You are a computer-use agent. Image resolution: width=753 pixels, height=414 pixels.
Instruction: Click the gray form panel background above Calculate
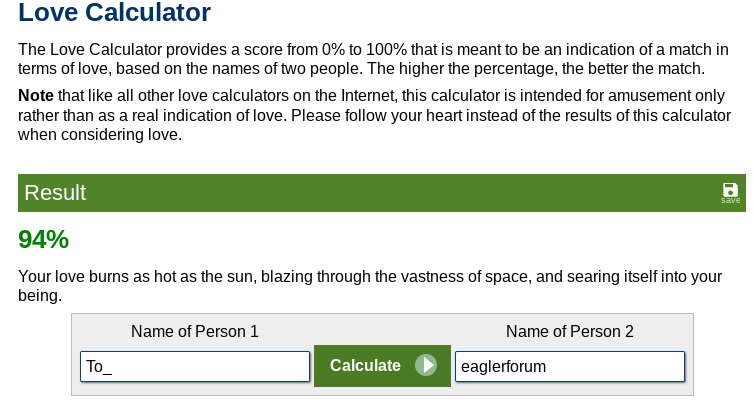coord(382,330)
